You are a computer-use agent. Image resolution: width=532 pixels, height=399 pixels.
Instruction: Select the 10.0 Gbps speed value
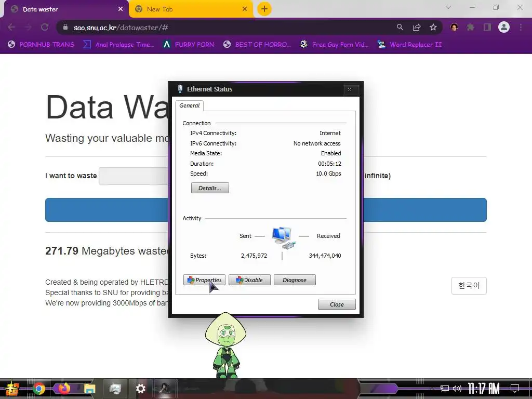click(328, 174)
